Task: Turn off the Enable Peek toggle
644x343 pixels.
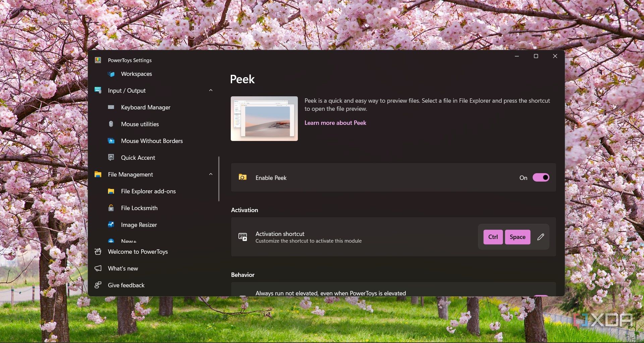Action: point(541,178)
